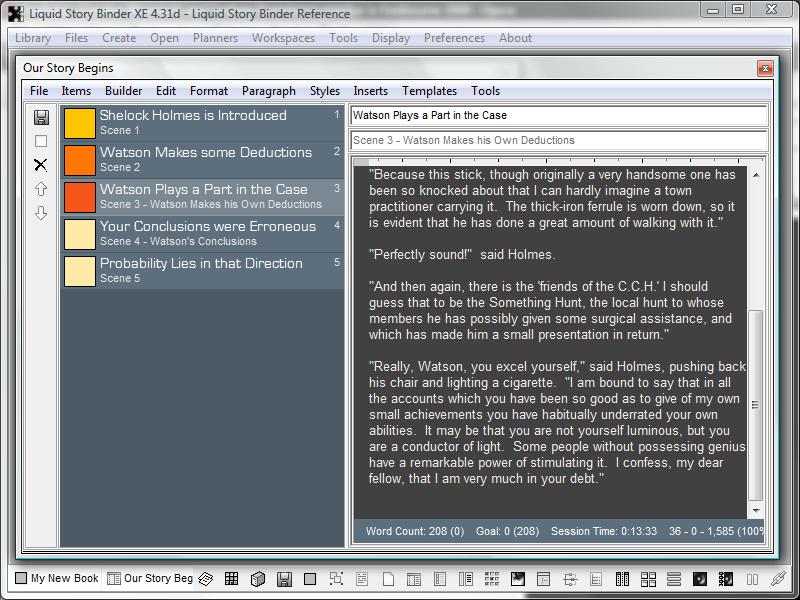Open the Builder menu
Viewport: 800px width, 600px height.
(x=123, y=91)
